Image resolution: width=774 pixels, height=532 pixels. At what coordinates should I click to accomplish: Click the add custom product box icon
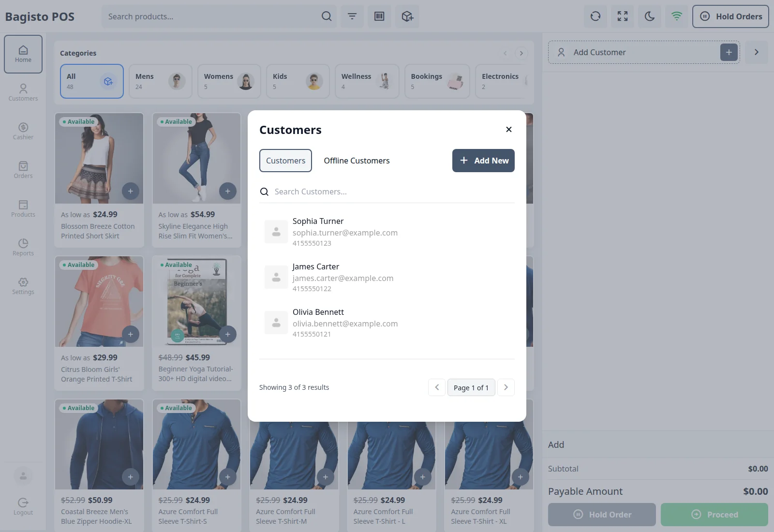click(x=407, y=16)
